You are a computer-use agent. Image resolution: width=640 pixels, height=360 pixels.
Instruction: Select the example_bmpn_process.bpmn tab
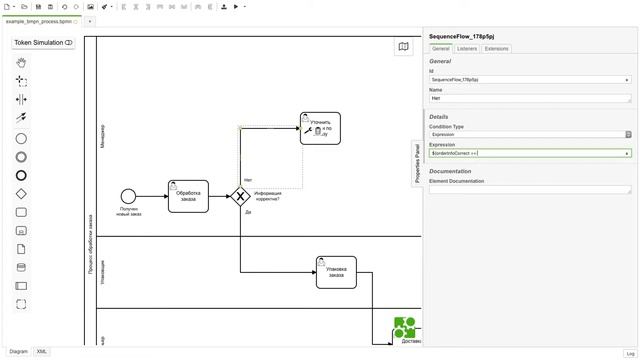41,21
